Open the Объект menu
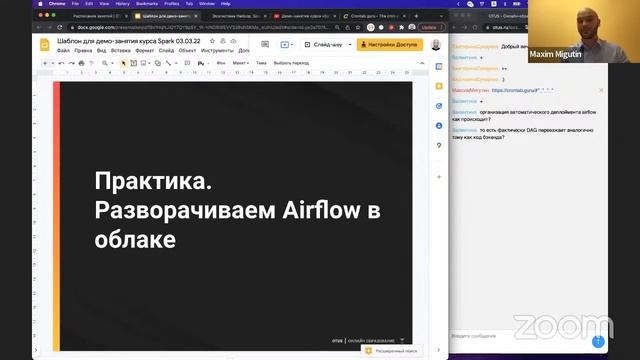 [187, 51]
